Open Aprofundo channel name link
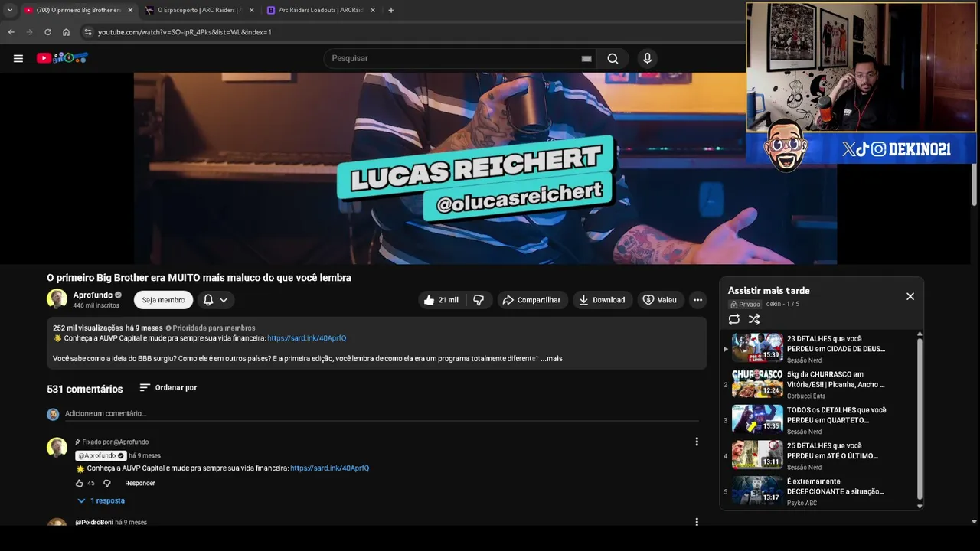 pyautogui.click(x=93, y=295)
